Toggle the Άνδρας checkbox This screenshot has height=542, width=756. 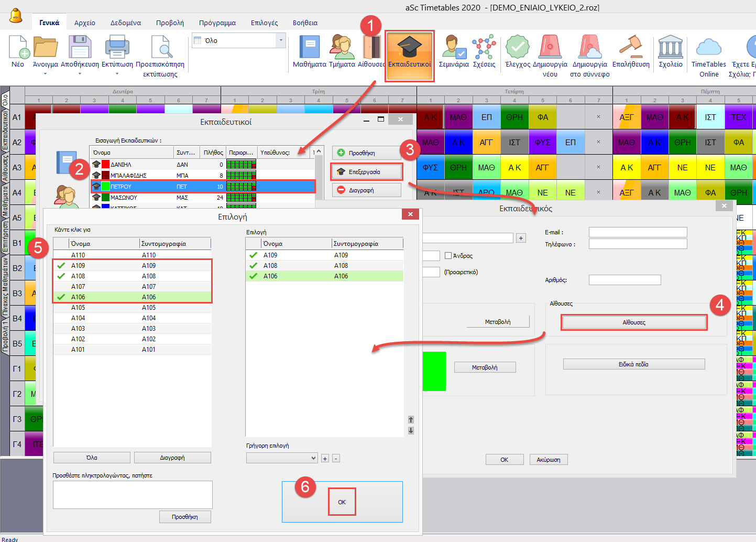pos(448,256)
